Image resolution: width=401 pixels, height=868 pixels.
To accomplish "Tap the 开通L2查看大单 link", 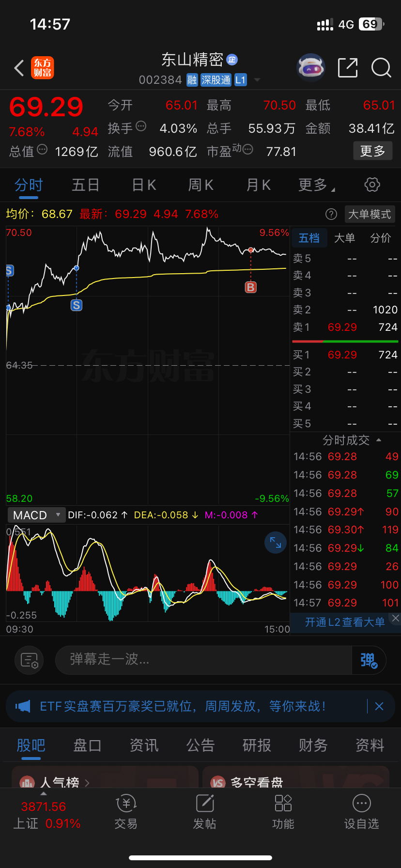I will tap(345, 622).
